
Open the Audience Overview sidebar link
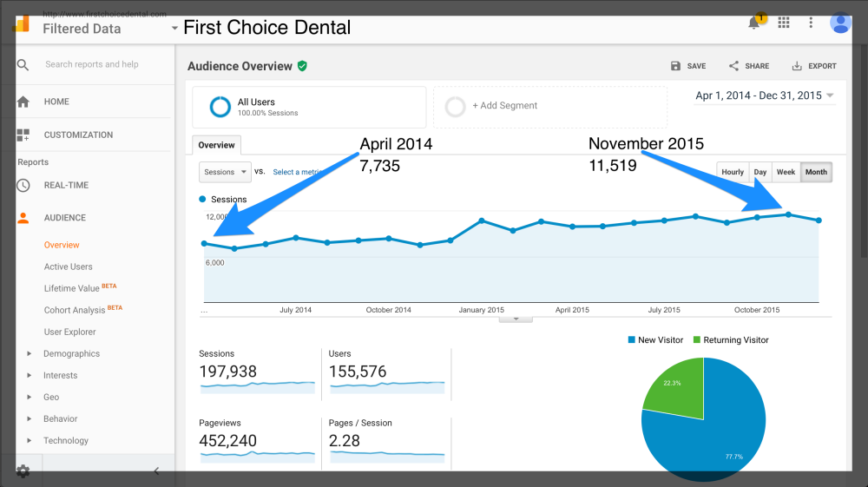tap(62, 245)
